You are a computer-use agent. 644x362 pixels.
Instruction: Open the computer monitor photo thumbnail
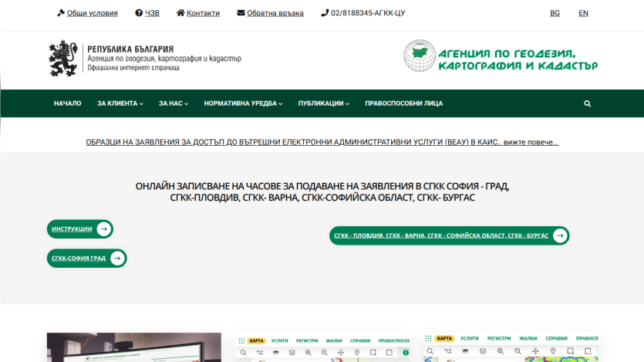(x=134, y=347)
